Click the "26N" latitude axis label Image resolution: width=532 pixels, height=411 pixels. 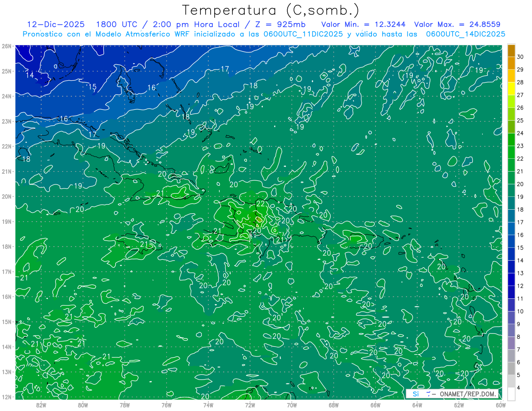[7, 46]
